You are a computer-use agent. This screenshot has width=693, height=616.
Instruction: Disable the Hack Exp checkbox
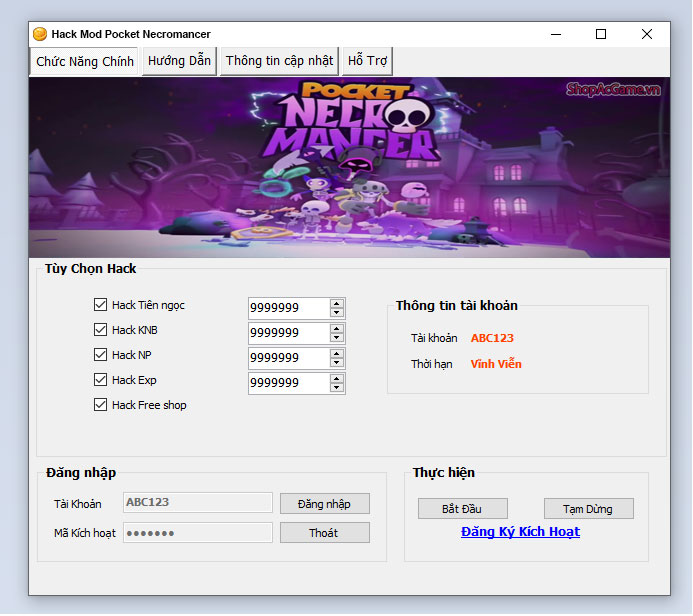point(100,380)
